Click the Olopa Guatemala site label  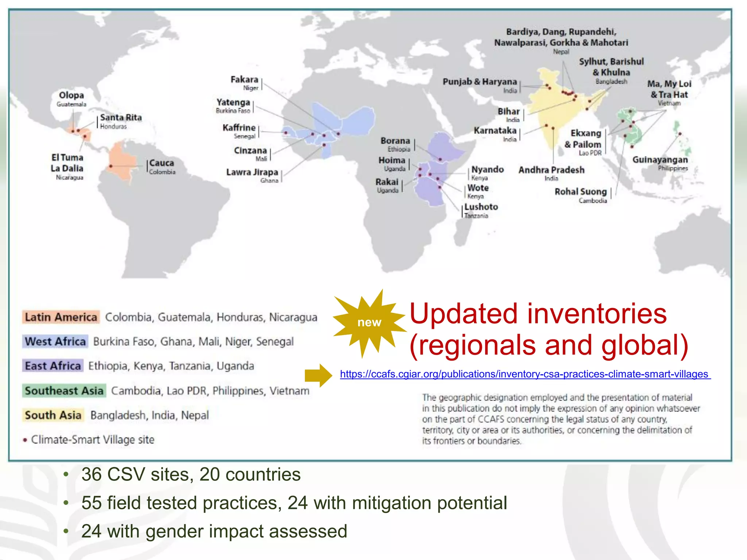71,98
